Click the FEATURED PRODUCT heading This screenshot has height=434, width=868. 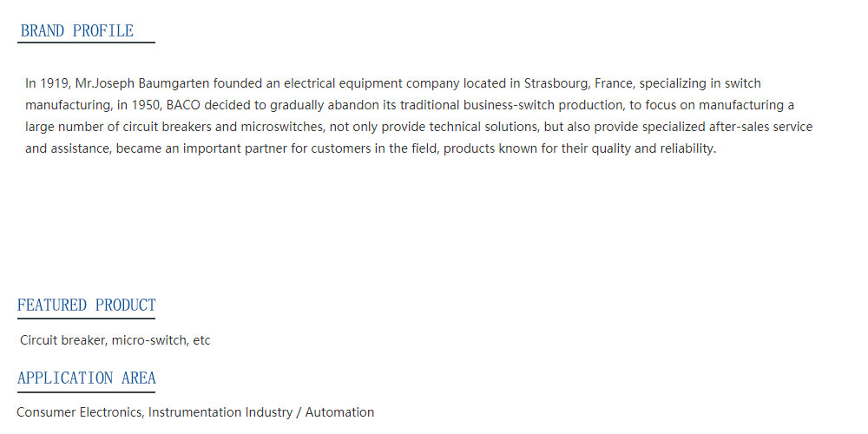point(86,305)
